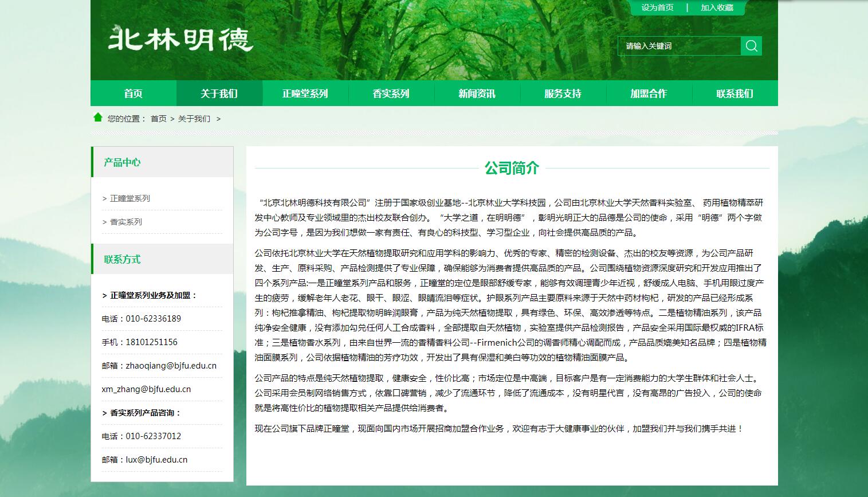Screen dimensions: 868x497
Task: Open the 首页 navigation tab
Action: coord(133,93)
